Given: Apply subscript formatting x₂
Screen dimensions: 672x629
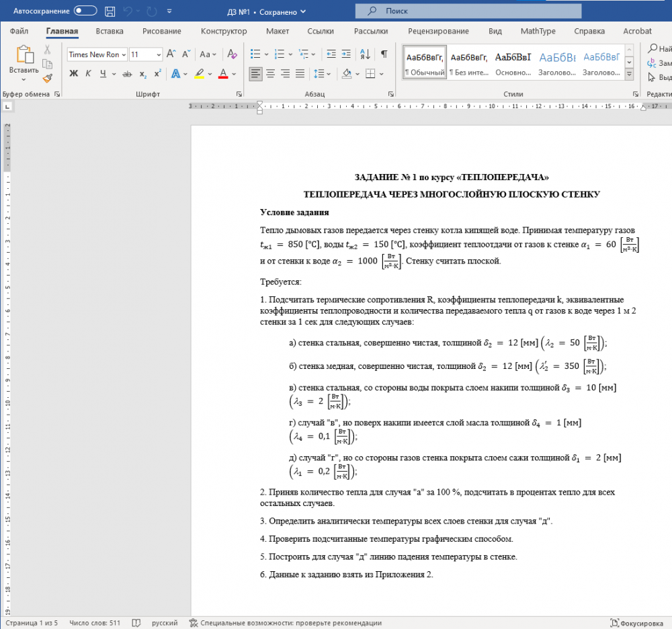Looking at the screenshot, I should pyautogui.click(x=143, y=74).
